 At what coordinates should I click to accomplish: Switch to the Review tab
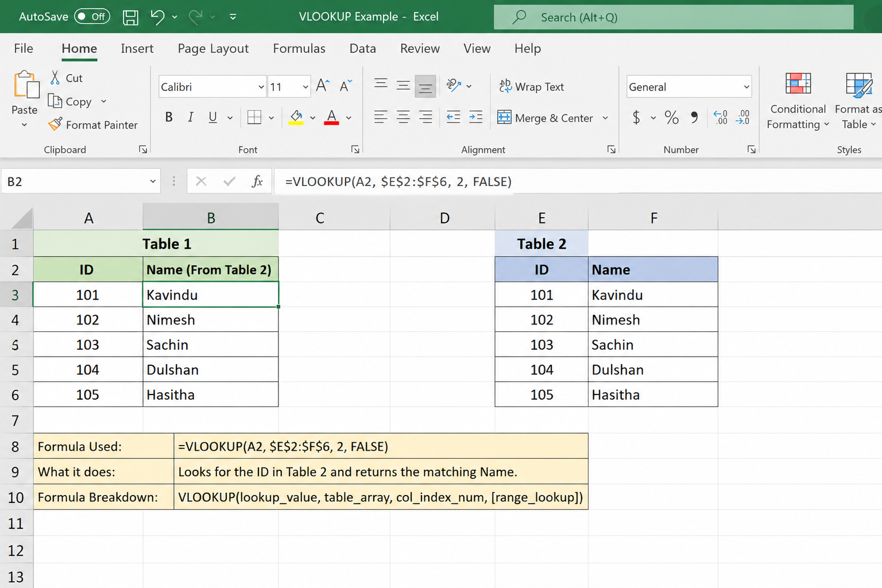[x=420, y=48]
